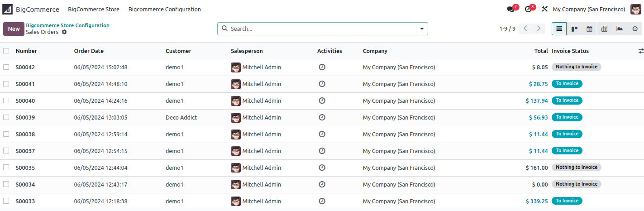
Task: Click the $ 56.93 total amount
Action: pos(539,117)
